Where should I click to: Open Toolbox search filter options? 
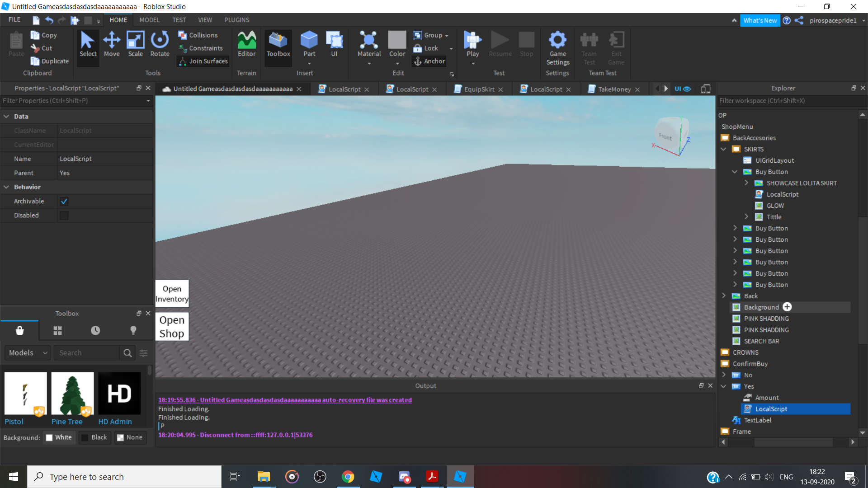tap(144, 353)
